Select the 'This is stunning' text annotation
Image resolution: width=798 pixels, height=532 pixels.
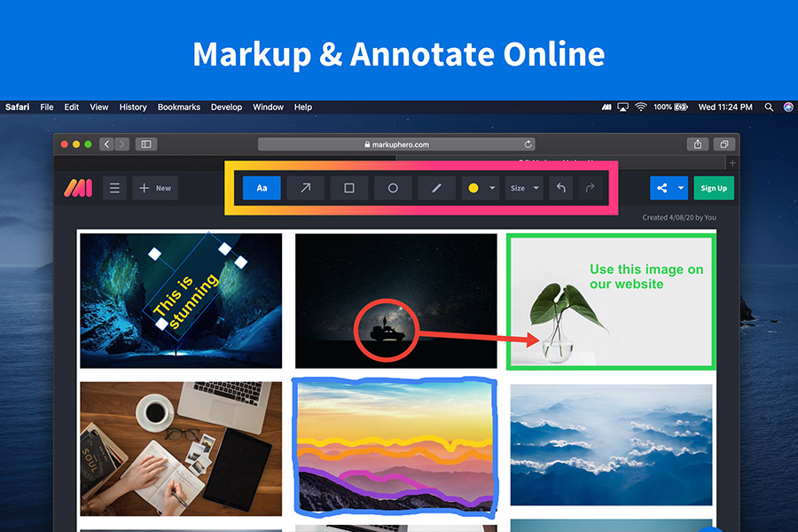[186, 301]
